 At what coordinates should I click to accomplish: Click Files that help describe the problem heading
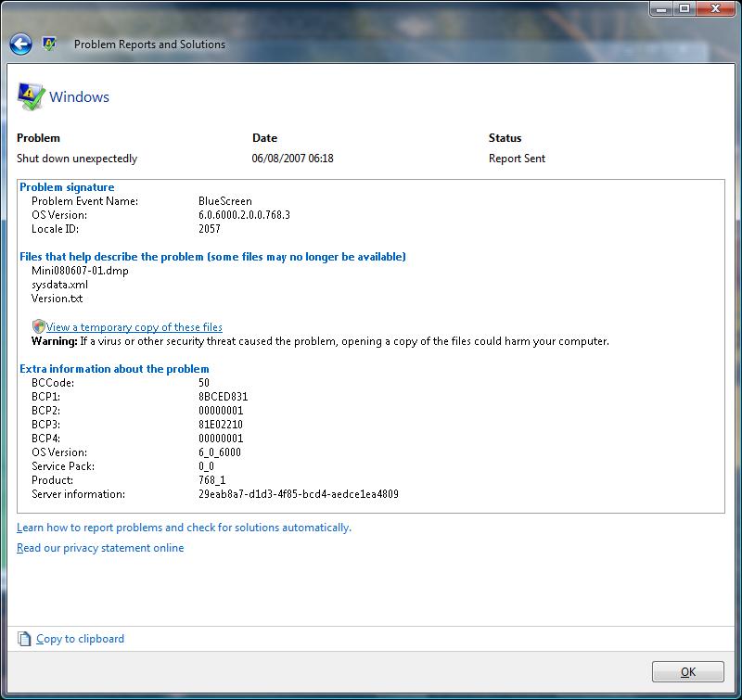[x=212, y=257]
